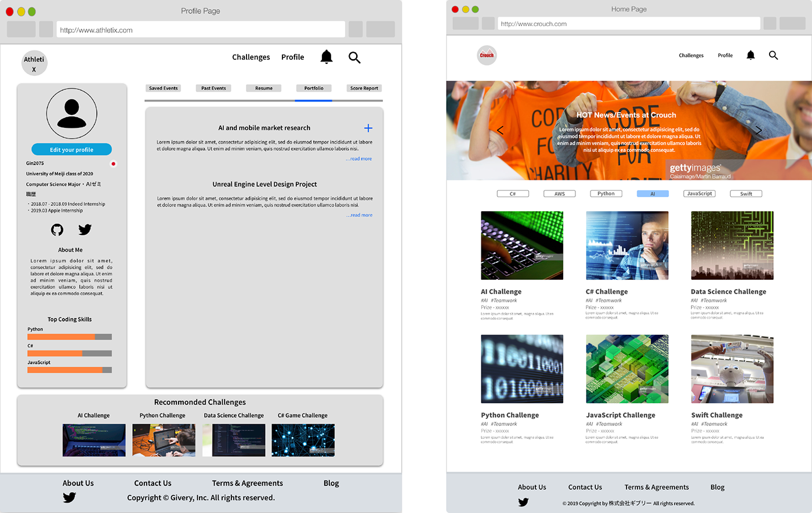Open Profile in Home Page navigation
The width and height of the screenshot is (812, 513).
click(725, 56)
